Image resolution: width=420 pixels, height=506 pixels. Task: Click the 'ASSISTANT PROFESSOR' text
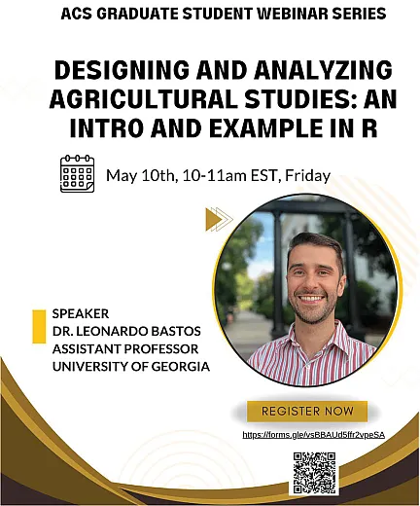pyautogui.click(x=125, y=348)
